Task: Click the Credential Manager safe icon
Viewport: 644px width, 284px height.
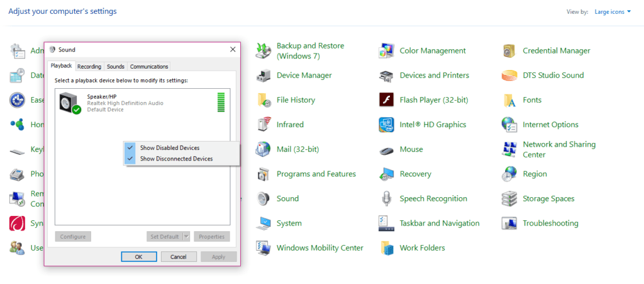Action: (x=509, y=51)
